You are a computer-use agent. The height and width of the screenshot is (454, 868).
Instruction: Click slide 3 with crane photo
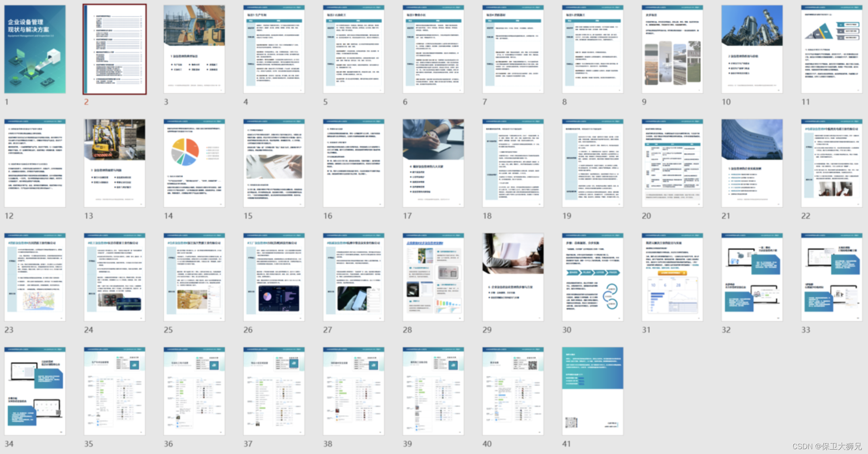[x=194, y=49]
